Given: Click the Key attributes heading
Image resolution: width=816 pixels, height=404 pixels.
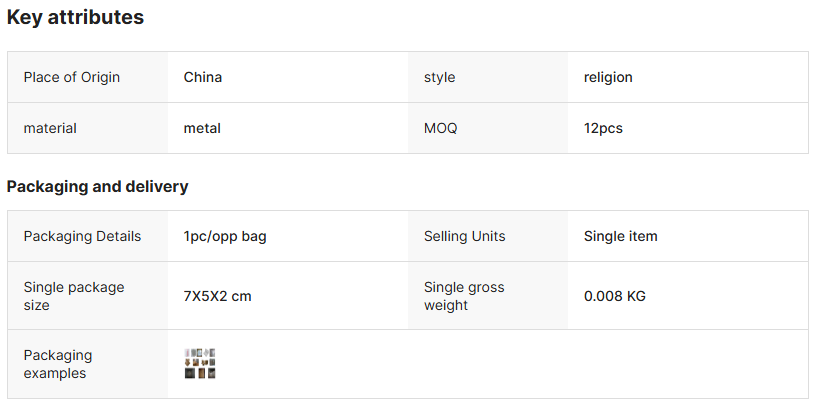Looking at the screenshot, I should click(75, 17).
